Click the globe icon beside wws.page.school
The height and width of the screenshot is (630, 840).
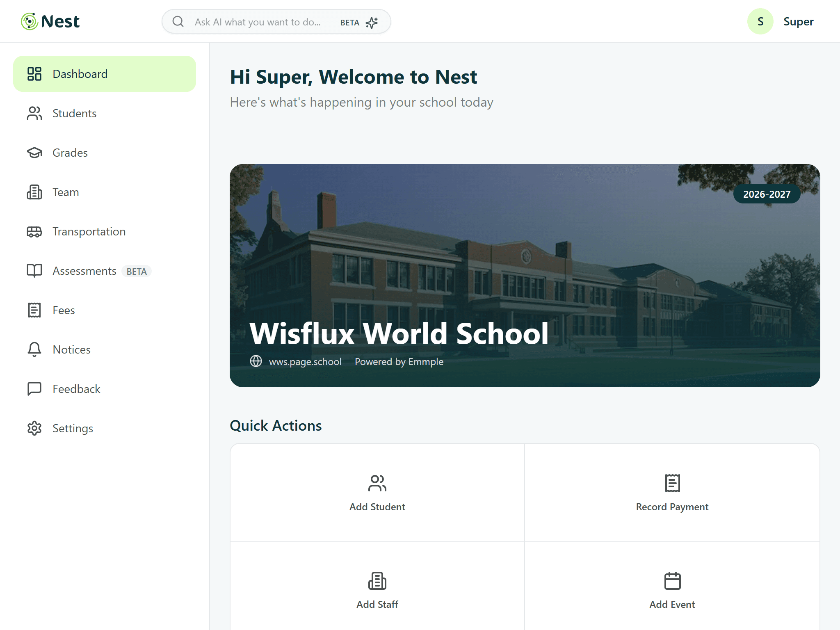point(256,361)
